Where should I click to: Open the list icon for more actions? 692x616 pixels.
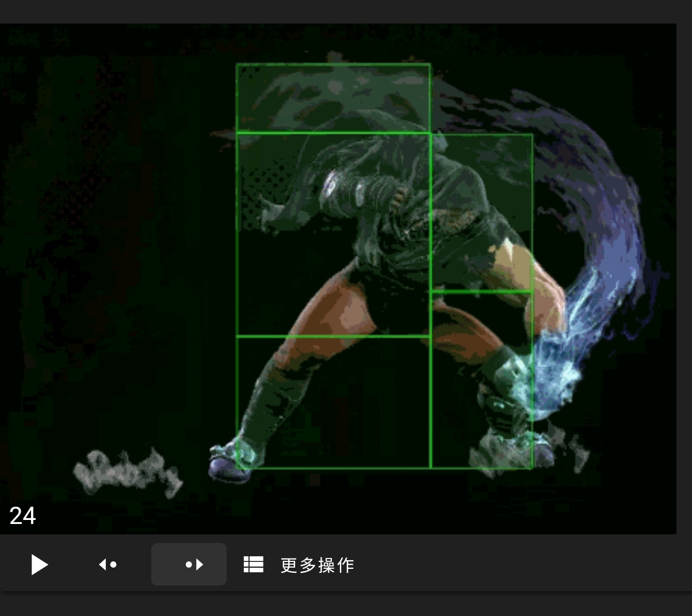click(x=254, y=564)
